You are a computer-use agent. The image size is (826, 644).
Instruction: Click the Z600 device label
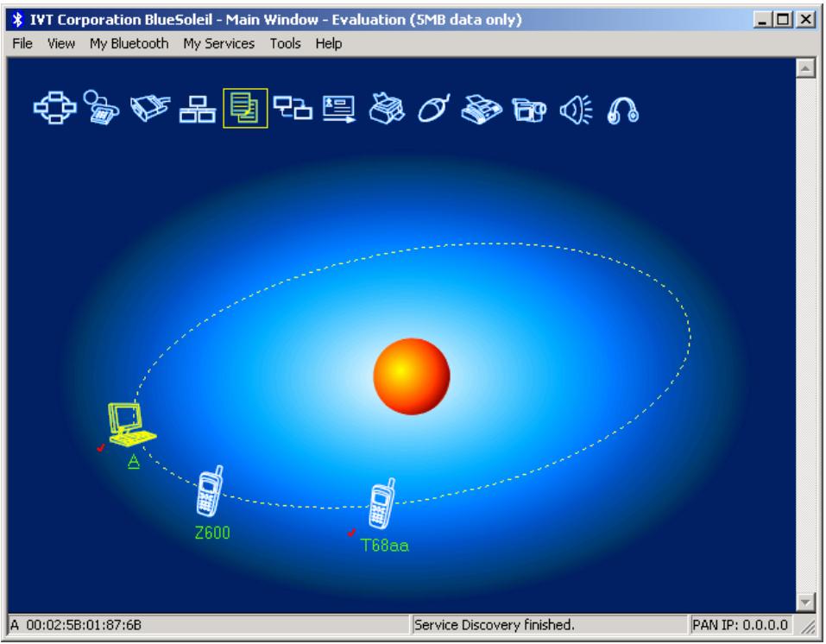tap(212, 533)
